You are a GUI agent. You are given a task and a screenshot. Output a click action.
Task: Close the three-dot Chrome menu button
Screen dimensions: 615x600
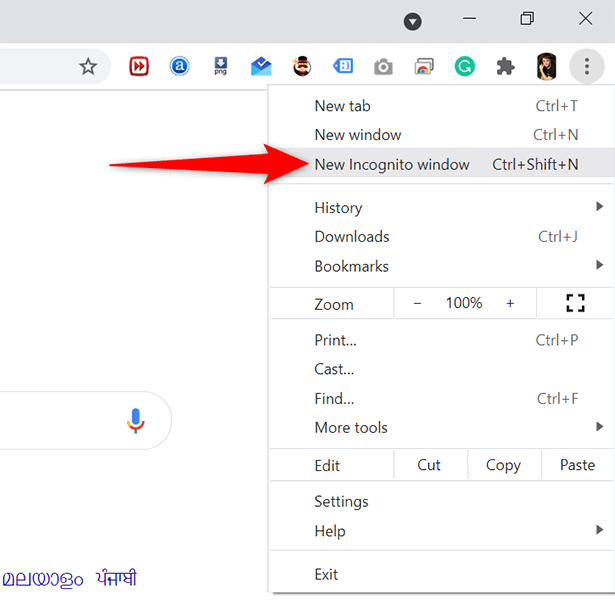[x=587, y=66]
